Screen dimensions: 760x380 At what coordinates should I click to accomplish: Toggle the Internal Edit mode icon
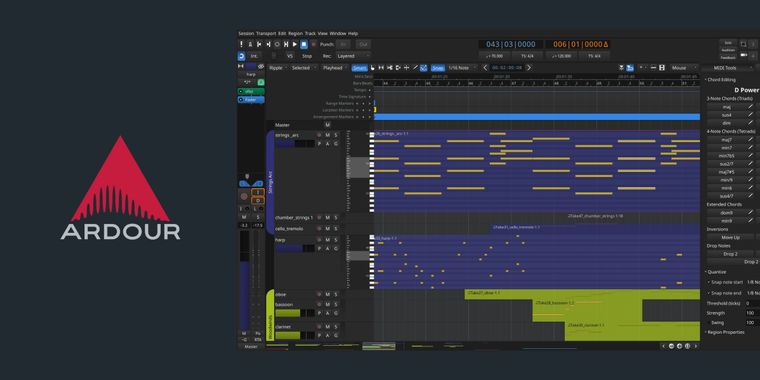pyautogui.click(x=424, y=68)
